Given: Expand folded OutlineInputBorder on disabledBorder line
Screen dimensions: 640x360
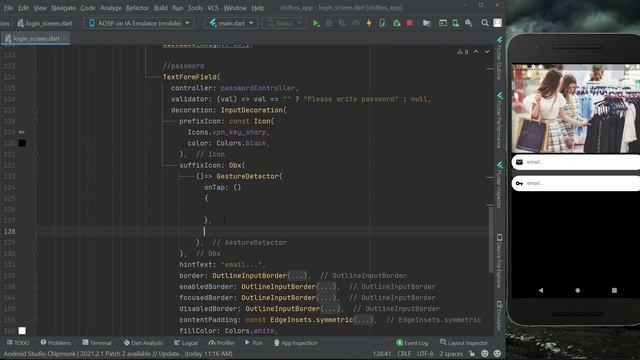Looking at the screenshot, I should pos(330,309).
